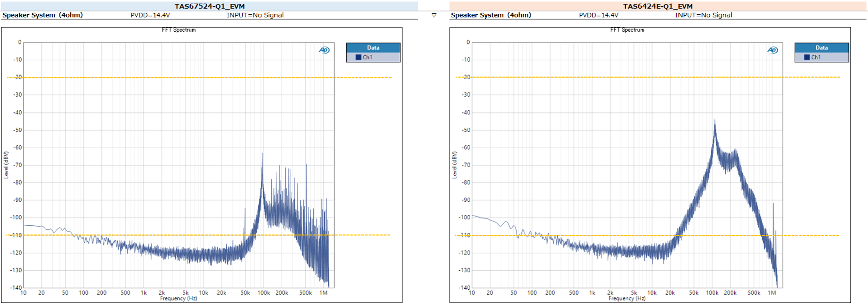Click "INPUT=No Signal" under the TAS67524 header

point(255,15)
